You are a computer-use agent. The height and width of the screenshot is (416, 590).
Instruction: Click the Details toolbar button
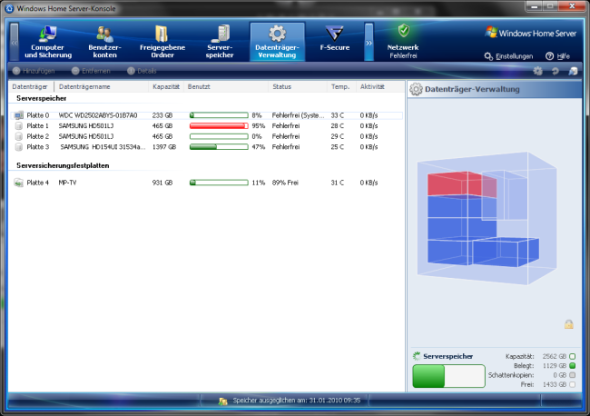click(141, 71)
